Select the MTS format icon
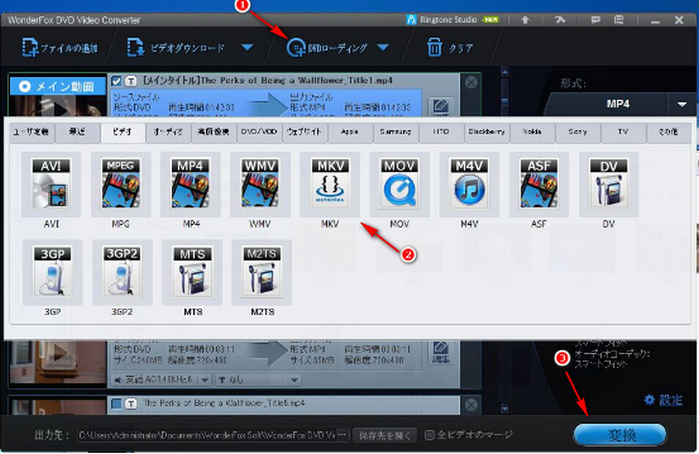 pos(192,272)
